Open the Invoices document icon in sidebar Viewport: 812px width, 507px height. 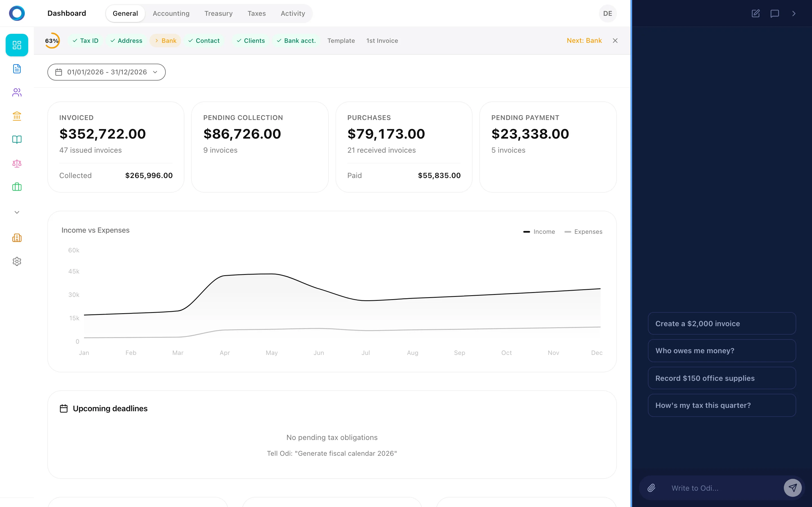point(17,69)
